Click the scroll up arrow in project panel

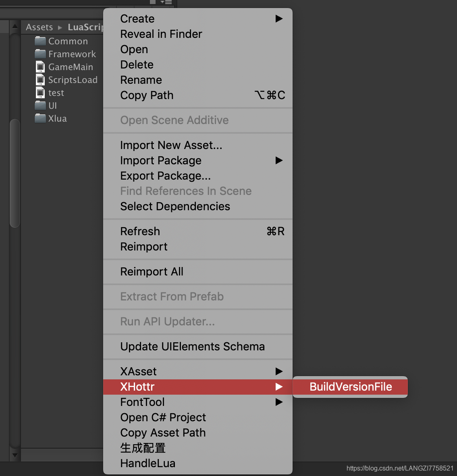[15, 27]
